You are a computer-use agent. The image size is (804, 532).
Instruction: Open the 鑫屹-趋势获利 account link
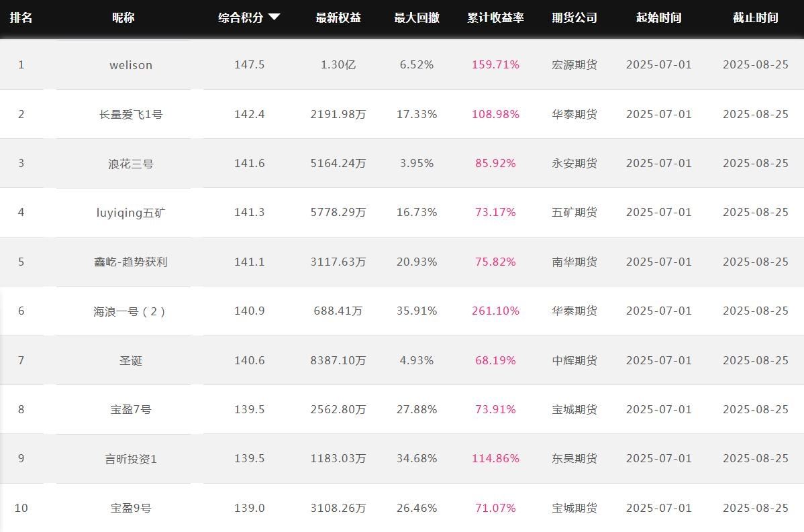coord(131,262)
